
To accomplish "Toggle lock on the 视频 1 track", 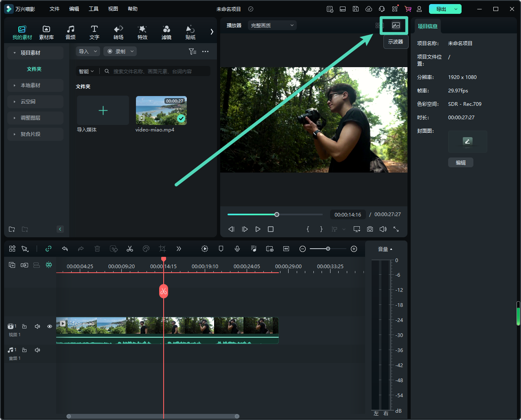I will (24, 326).
